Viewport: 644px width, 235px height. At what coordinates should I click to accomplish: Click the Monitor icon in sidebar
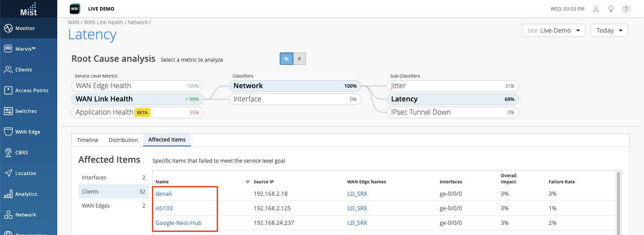coord(8,28)
